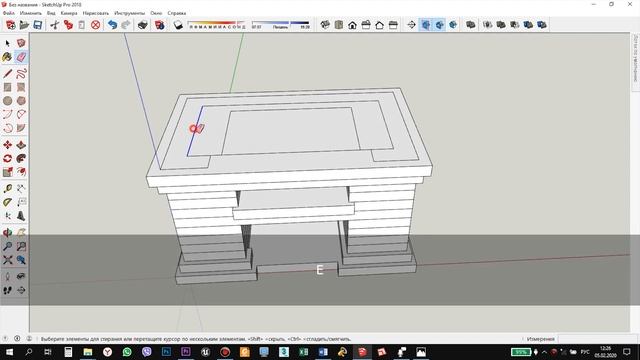
Task: Open the Вид menu
Action: pyautogui.click(x=51, y=13)
